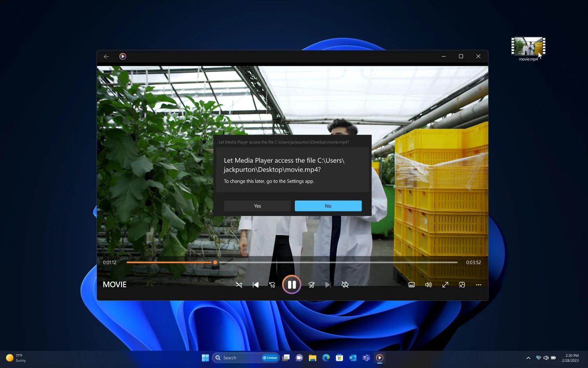Switch the video to full screen
The width and height of the screenshot is (588, 368).
[x=445, y=285]
